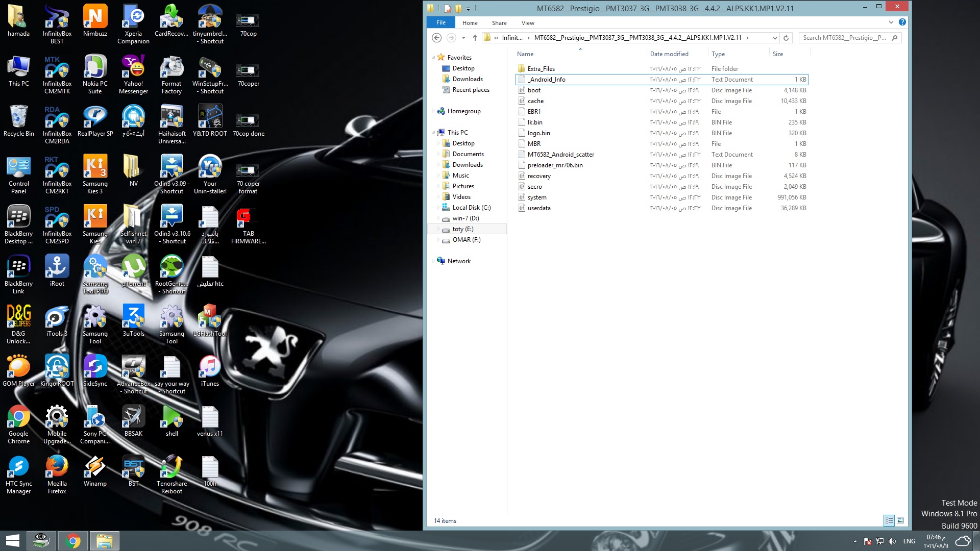Click the Back navigation arrow
Screen dimensions: 980x551
click(x=436, y=38)
